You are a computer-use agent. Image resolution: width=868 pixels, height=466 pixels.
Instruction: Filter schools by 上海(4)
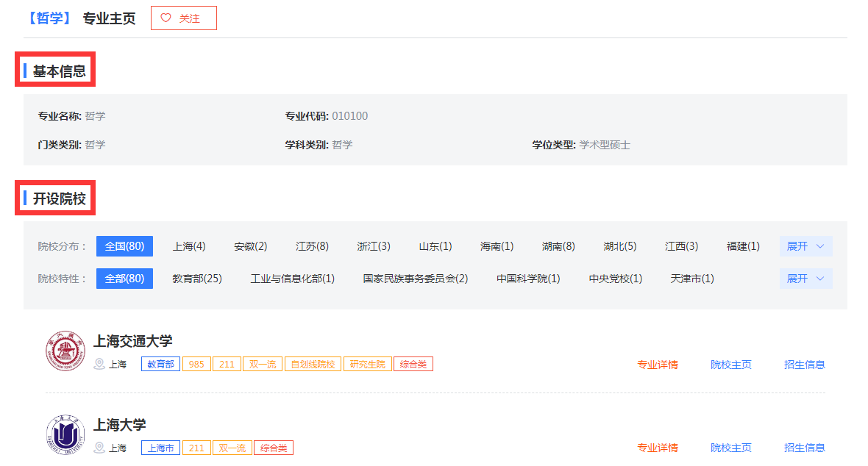189,246
